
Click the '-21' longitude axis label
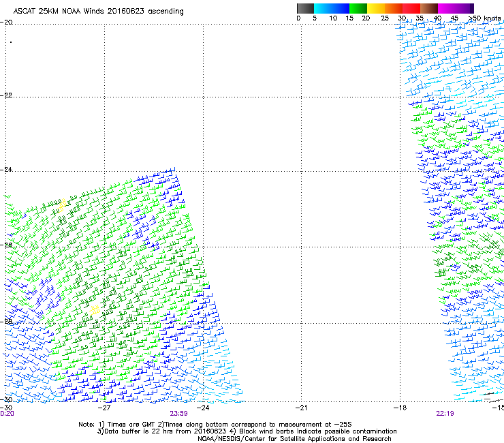click(x=301, y=408)
